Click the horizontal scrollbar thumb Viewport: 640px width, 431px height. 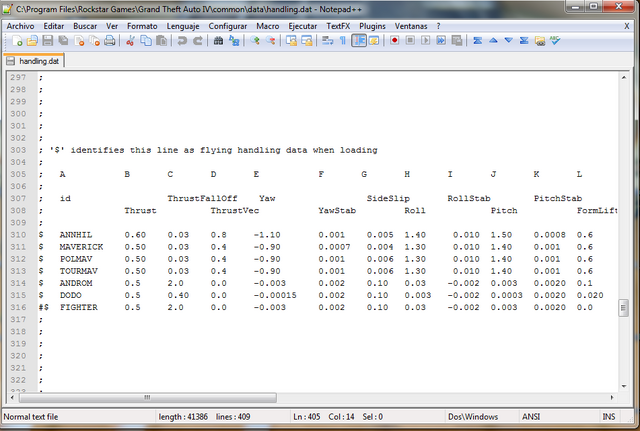pos(148,397)
